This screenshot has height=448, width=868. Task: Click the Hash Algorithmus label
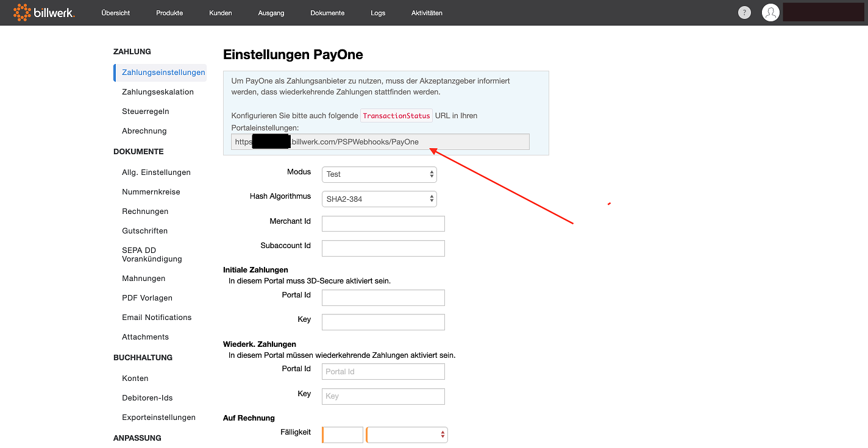[280, 196]
